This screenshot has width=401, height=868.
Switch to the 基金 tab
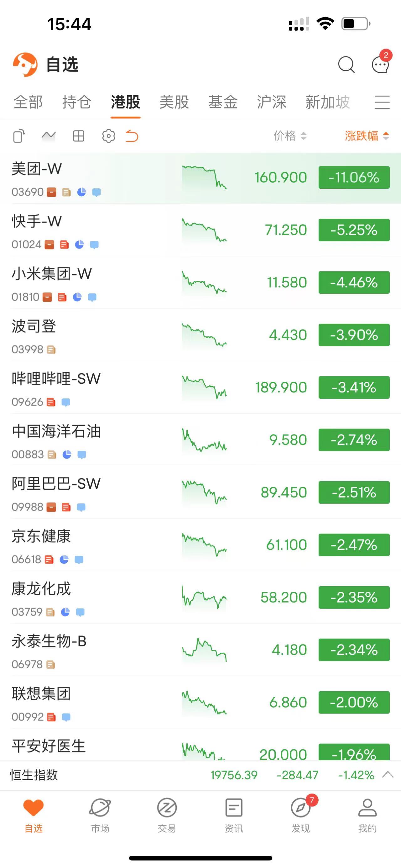pyautogui.click(x=223, y=102)
